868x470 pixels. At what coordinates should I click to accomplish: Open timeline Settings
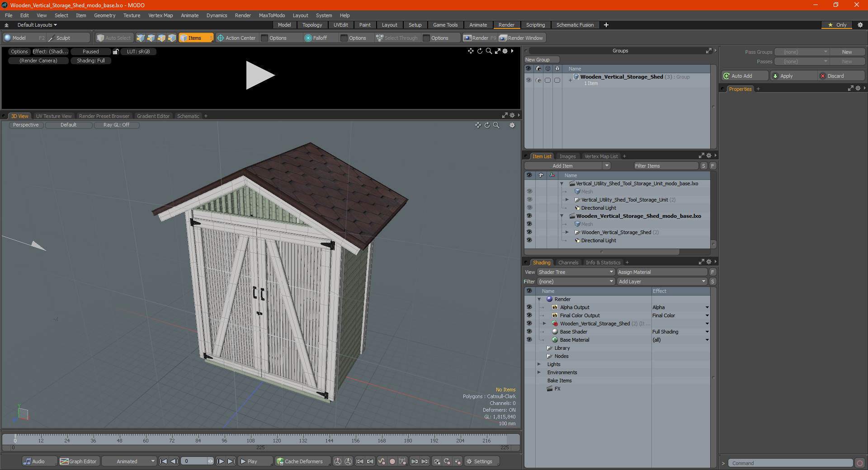tap(482, 461)
